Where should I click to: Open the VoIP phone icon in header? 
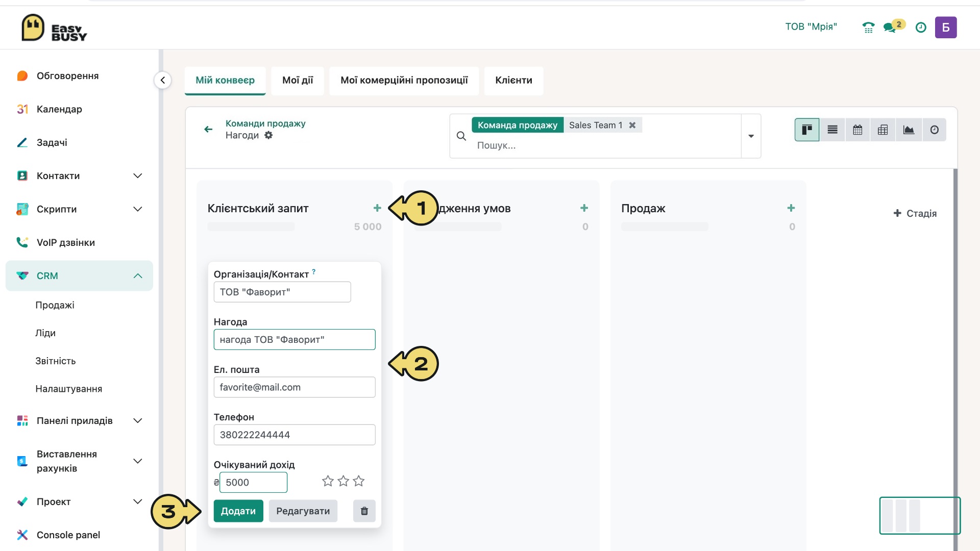click(868, 28)
